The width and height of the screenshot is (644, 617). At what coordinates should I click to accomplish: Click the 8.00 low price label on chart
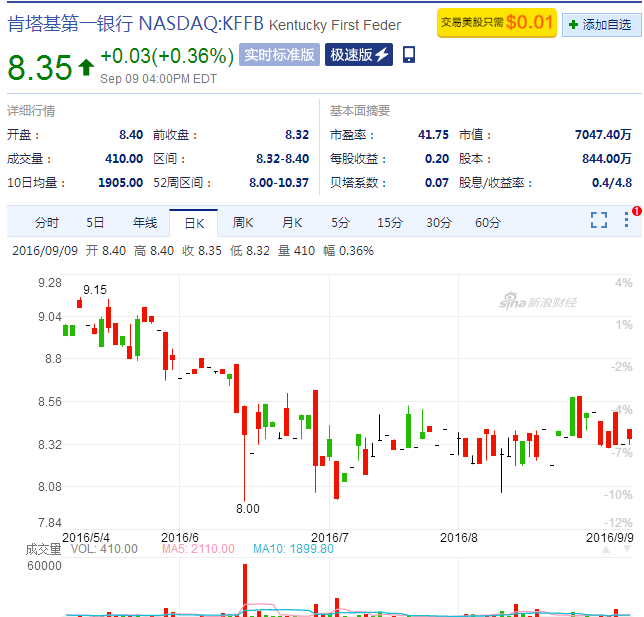[248, 509]
